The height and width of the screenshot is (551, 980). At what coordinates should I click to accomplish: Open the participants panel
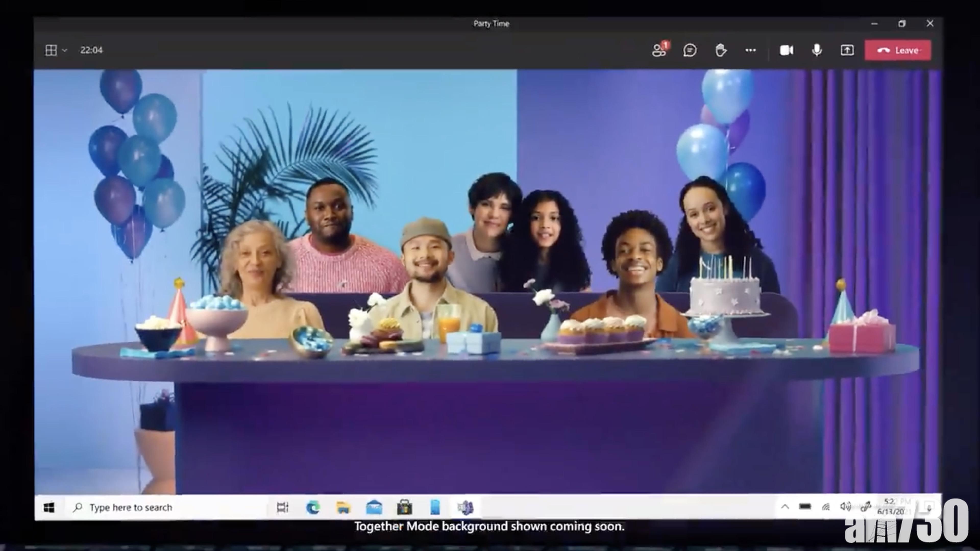point(658,50)
